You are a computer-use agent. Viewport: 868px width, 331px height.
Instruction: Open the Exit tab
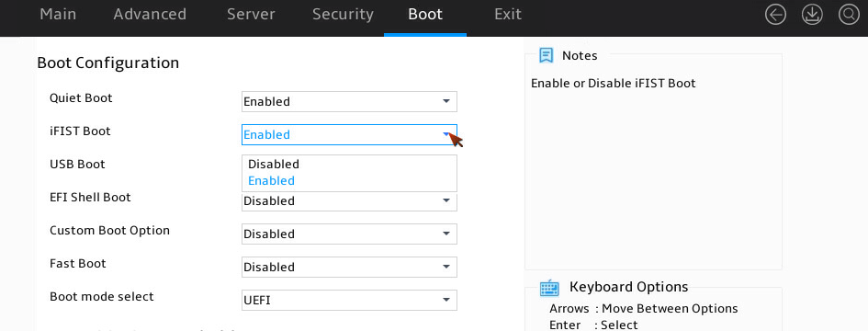508,15
